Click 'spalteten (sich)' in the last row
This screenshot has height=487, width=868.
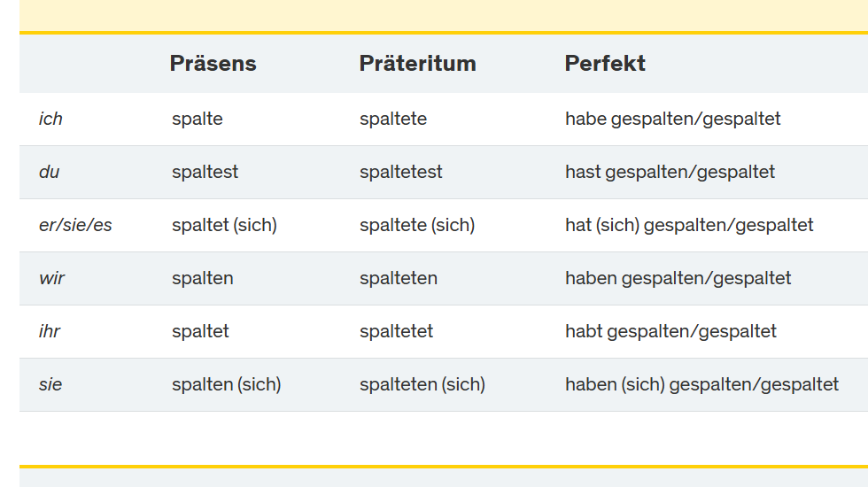tap(422, 384)
